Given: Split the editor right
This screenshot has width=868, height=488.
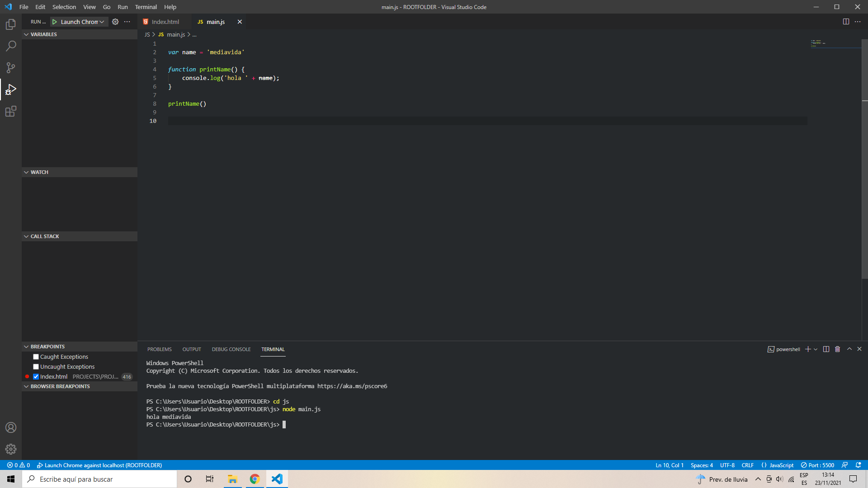Looking at the screenshot, I should click(x=846, y=22).
